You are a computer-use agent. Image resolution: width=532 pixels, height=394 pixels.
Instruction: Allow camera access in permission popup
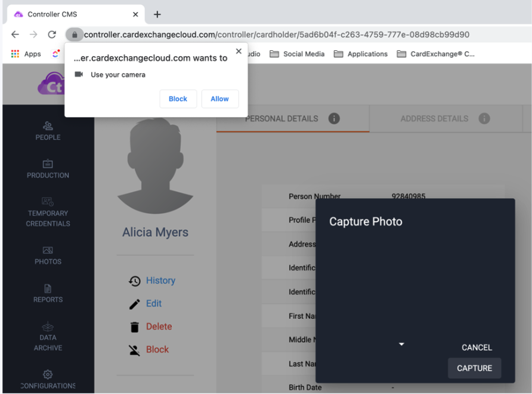(x=219, y=99)
